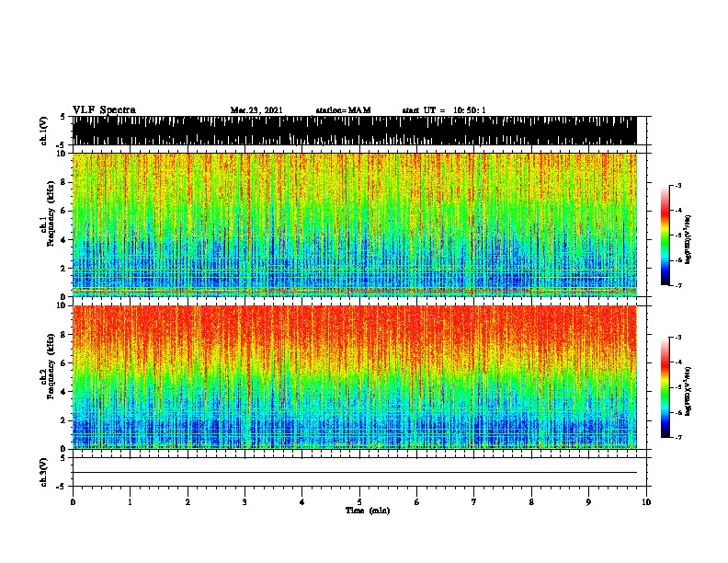This screenshot has height=563, width=728.
Task: Click the "2" kHz tick on ch.1 spectrogram
Action: point(64,268)
